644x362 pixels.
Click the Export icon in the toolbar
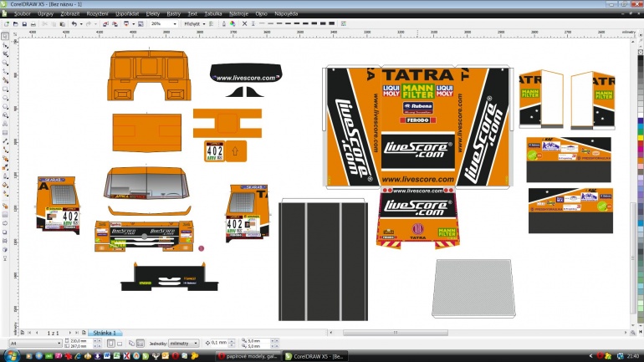[115, 23]
